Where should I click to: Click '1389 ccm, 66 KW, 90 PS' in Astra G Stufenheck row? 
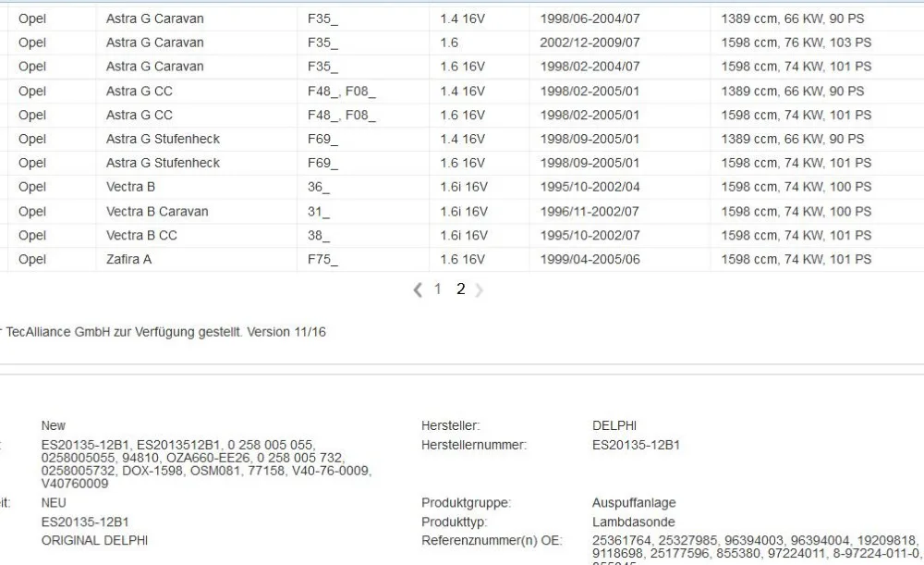click(793, 140)
